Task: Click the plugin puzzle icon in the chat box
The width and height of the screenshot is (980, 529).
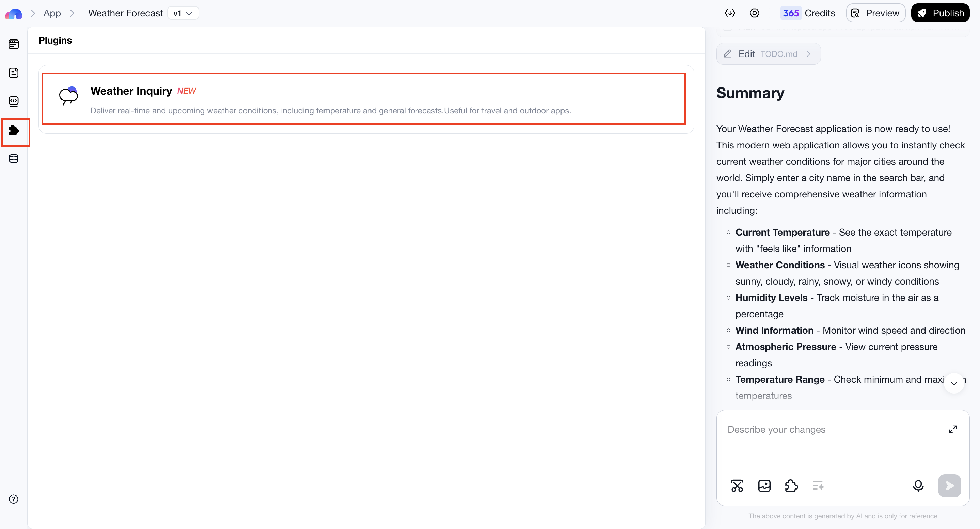Action: pyautogui.click(x=791, y=486)
